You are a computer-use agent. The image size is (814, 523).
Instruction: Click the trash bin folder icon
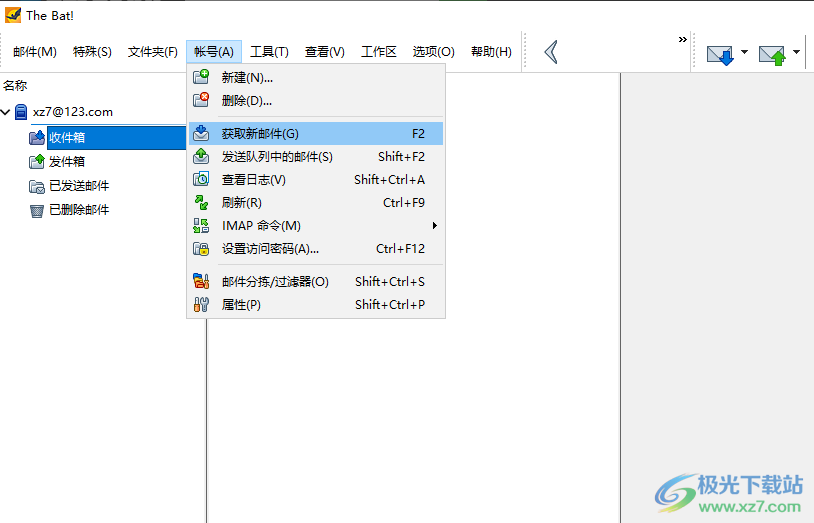point(37,210)
